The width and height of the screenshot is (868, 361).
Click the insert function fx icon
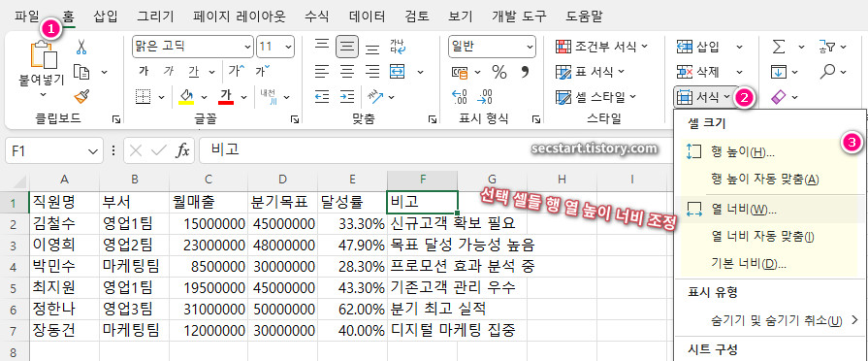pos(182,150)
